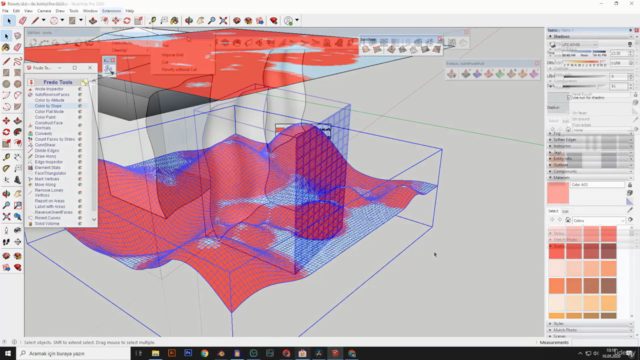Click the Windows search box 'Aramak için buraya yazın'
The height and width of the screenshot is (360, 640).
point(73,353)
